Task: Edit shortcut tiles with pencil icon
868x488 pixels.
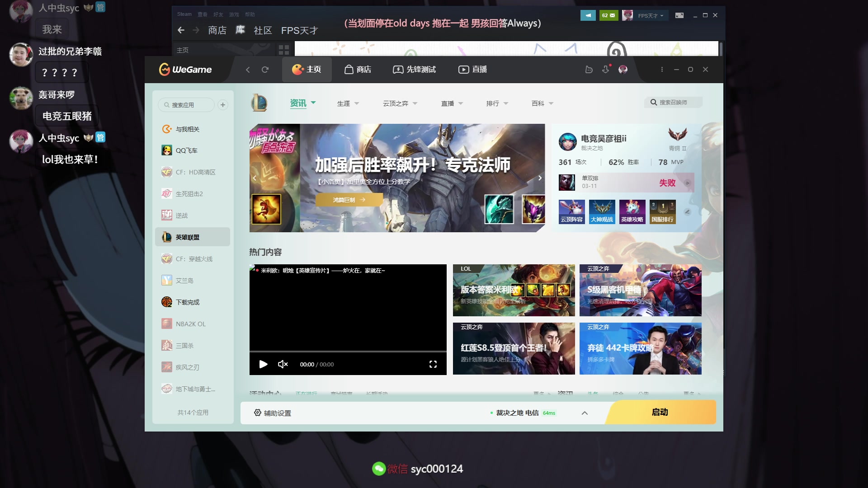Action: click(x=687, y=211)
